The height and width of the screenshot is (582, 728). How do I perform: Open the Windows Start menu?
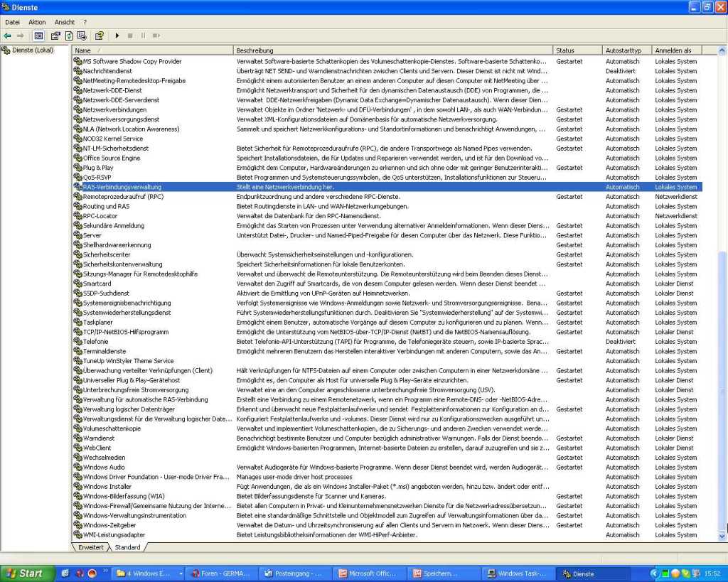pos(27,573)
